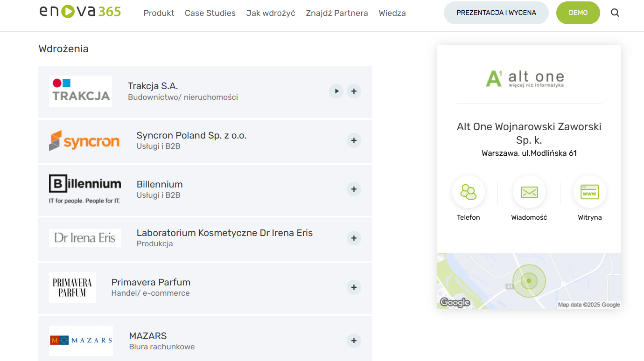Click the Dr Irena Eris logo

(x=85, y=238)
